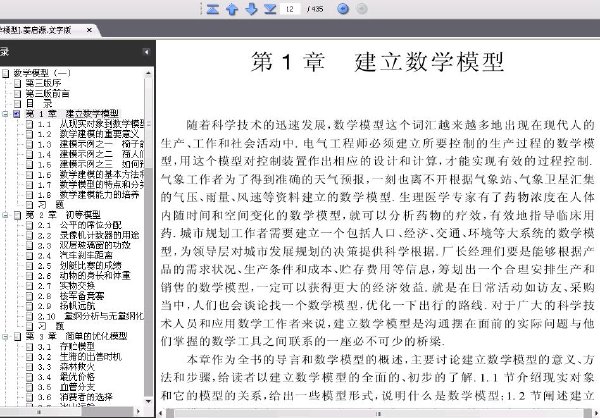The width and height of the screenshot is (600, 418).
Task: Open the 习题 bookmark under chapter 1
Action: 51,205
